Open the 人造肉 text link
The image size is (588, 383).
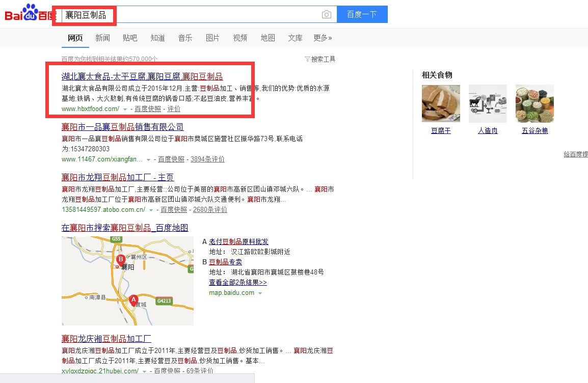click(x=488, y=131)
